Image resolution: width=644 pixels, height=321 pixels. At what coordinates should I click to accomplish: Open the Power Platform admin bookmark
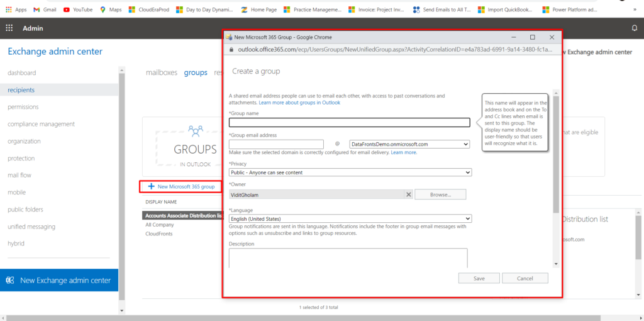coord(570,9)
